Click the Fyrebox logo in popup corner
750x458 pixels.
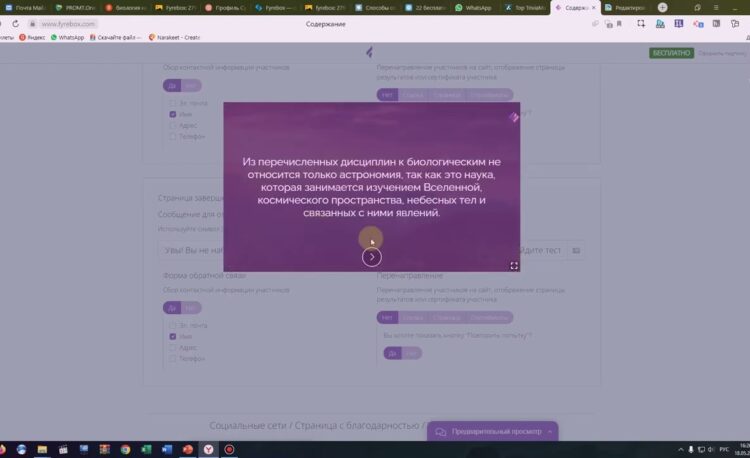pyautogui.click(x=513, y=117)
